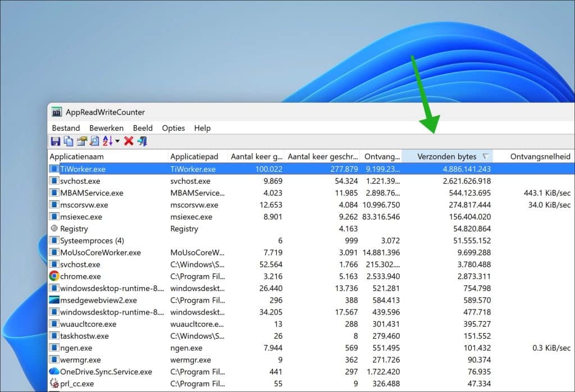Screen dimensions: 575x392
Task: Select the MBAMService.exe row name
Action: (x=92, y=193)
